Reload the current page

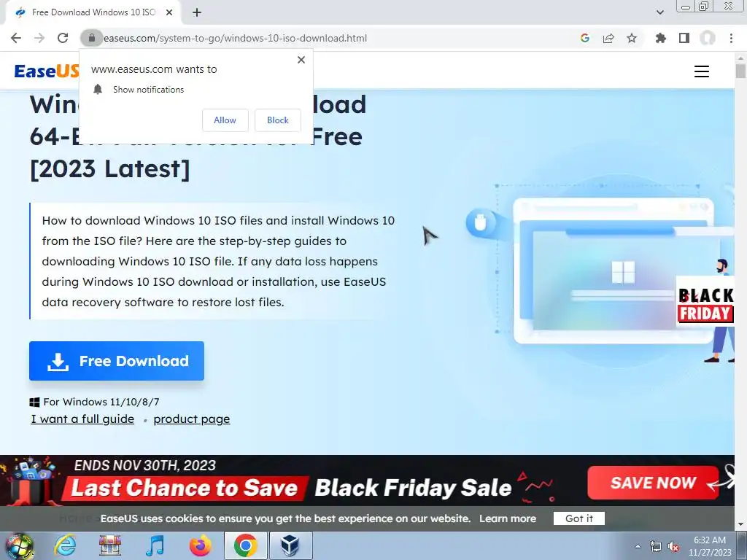pos(63,38)
